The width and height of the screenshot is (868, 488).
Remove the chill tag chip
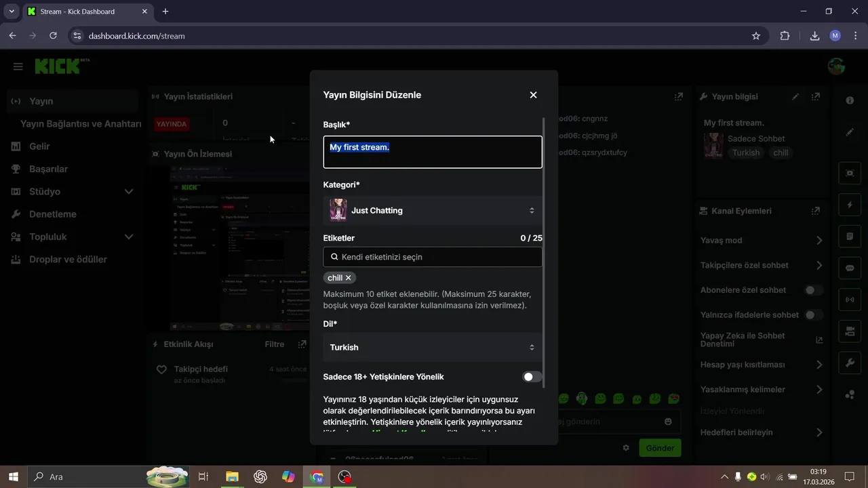coord(349,278)
